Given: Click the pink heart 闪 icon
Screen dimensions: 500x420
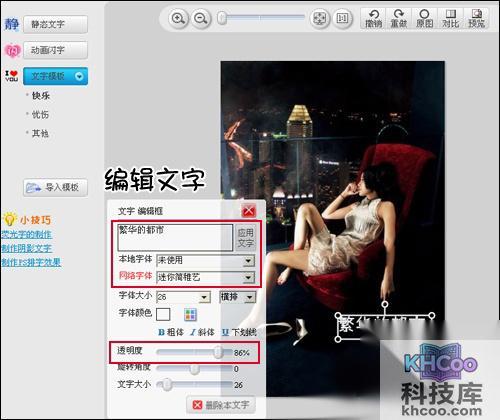Looking at the screenshot, I should pyautogui.click(x=13, y=50).
